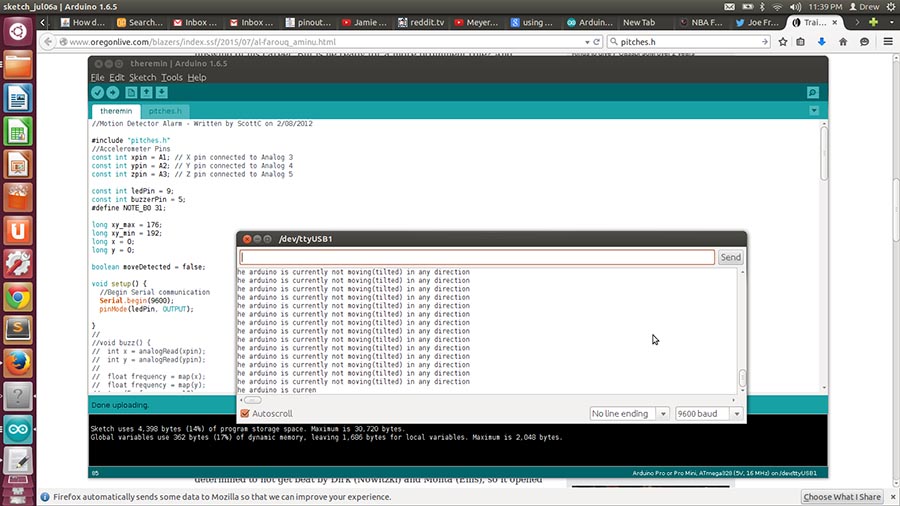The height and width of the screenshot is (506, 900).
Task: Switch to the reddit.tv Firefox tab
Action: tap(422, 22)
